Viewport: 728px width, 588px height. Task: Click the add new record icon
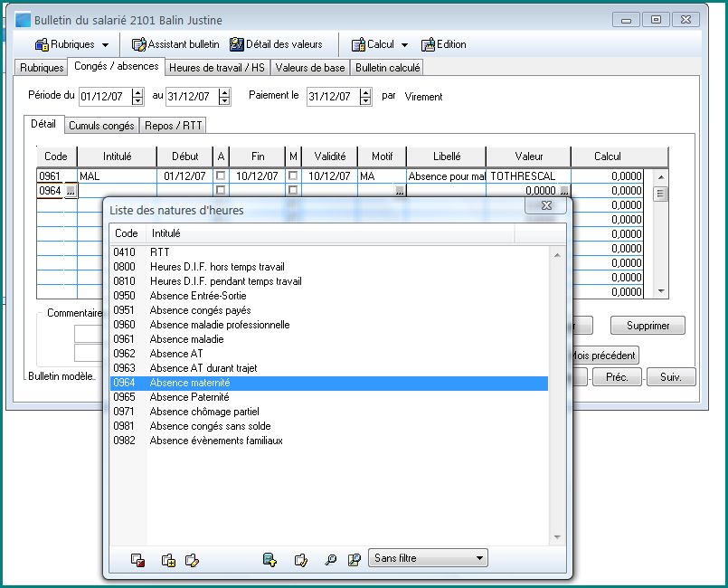tap(168, 560)
